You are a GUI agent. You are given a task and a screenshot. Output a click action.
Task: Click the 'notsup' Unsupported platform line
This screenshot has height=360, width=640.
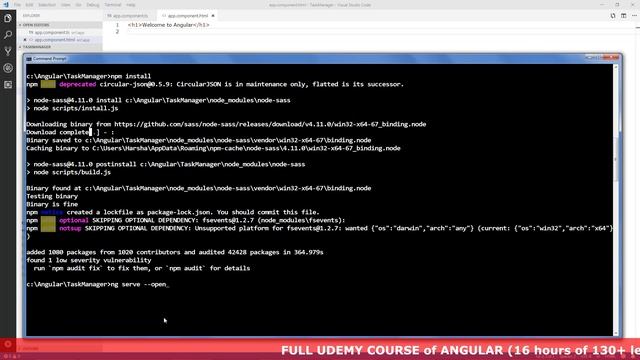[320, 228]
